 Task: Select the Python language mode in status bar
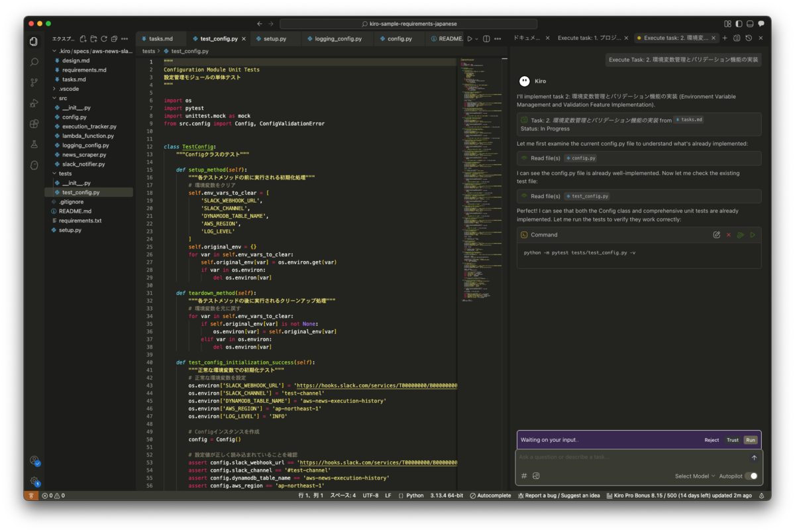click(415, 496)
